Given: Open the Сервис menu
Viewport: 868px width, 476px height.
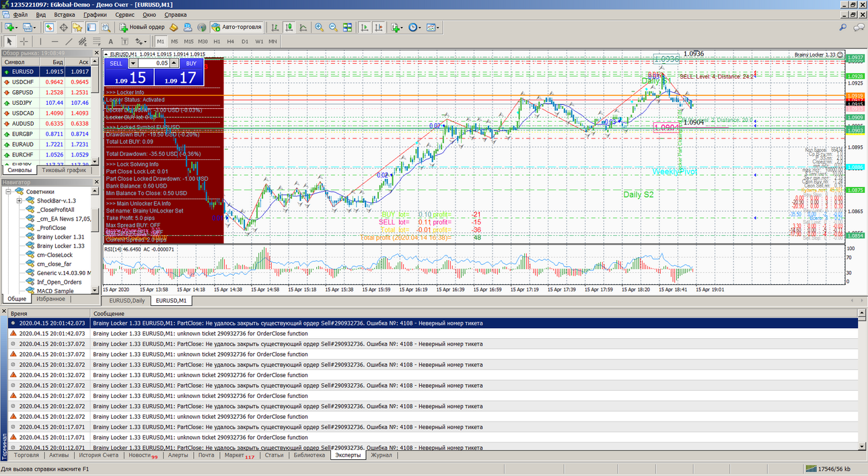Looking at the screenshot, I should pyautogui.click(x=124, y=14).
